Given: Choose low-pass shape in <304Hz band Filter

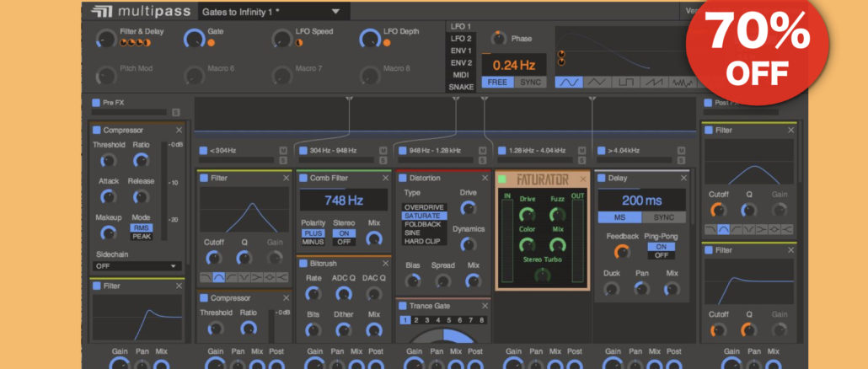Looking at the screenshot, I should pyautogui.click(x=206, y=277).
